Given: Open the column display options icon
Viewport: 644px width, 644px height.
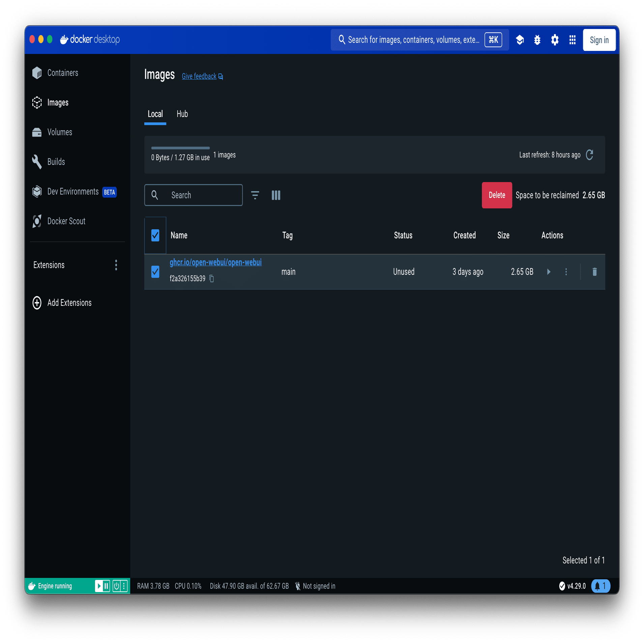Looking at the screenshot, I should [276, 195].
